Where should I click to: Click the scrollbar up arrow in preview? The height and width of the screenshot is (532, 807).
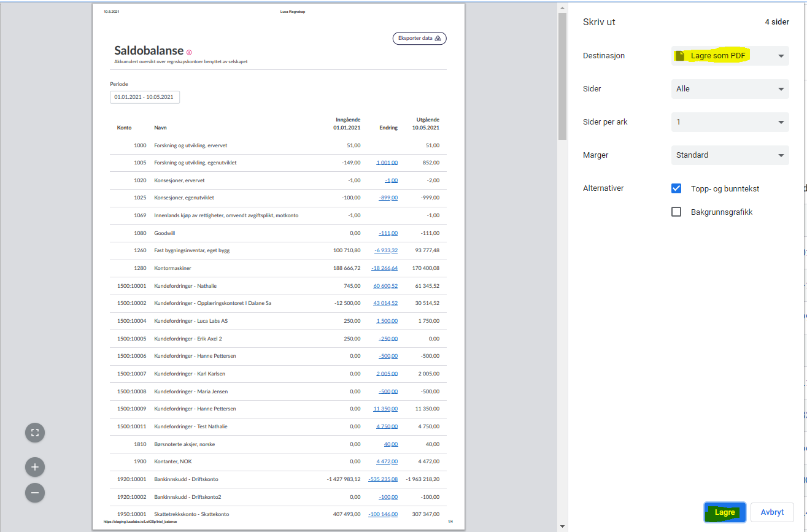pyautogui.click(x=562, y=7)
